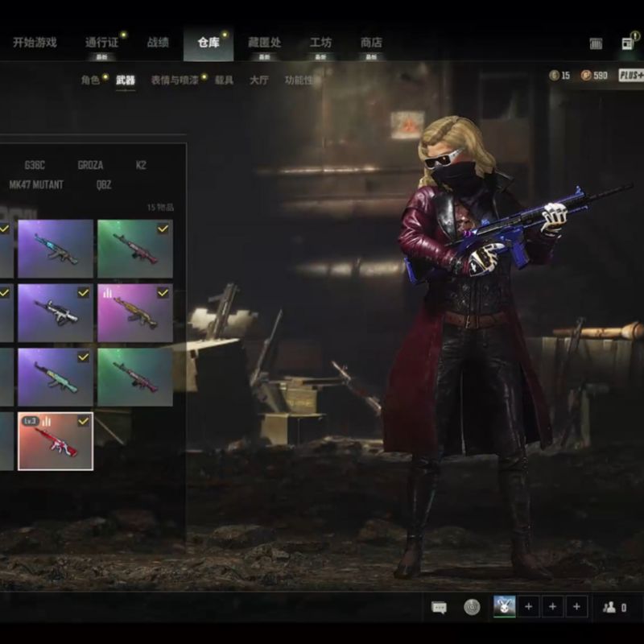Filter weapons by GROZA
Image resolution: width=644 pixels, height=644 pixels.
tap(90, 165)
